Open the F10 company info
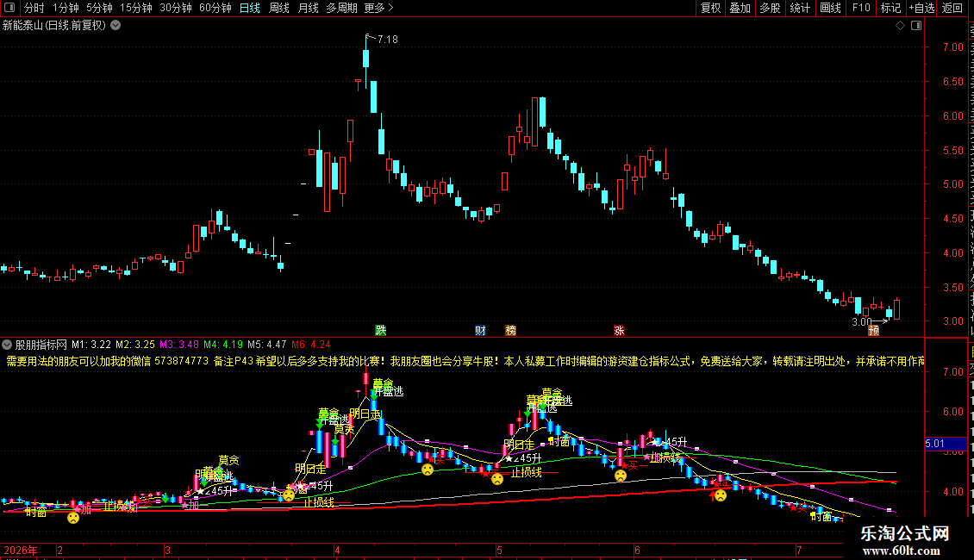Screen dimensions: 974x560 pyautogui.click(x=860, y=8)
